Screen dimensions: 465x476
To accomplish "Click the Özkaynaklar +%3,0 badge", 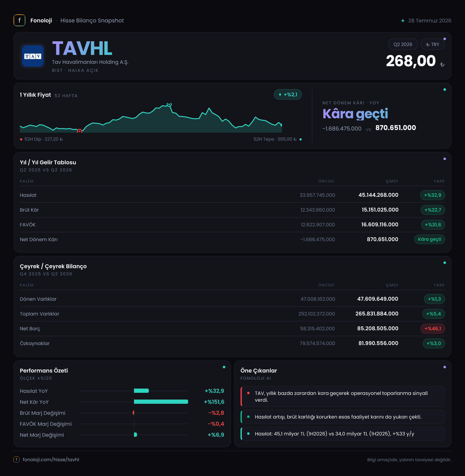I will click(x=434, y=343).
